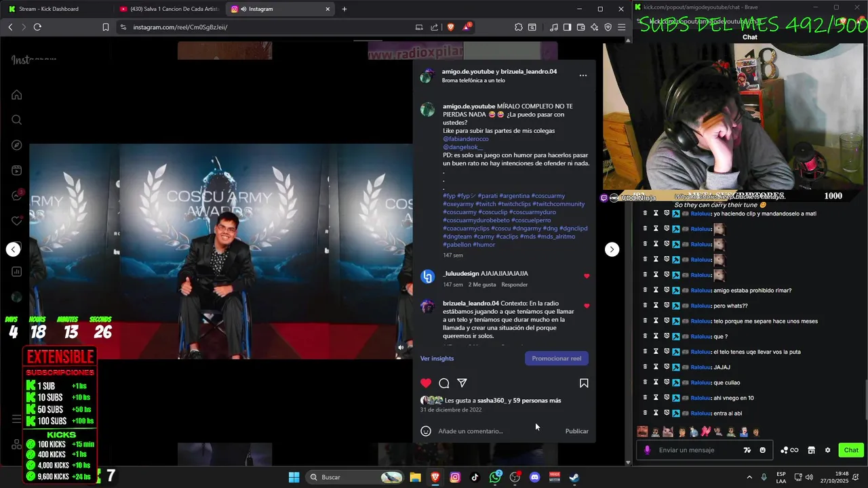This screenshot has width=868, height=488.
Task: Open File Explorer from taskbar
Action: [415, 477]
